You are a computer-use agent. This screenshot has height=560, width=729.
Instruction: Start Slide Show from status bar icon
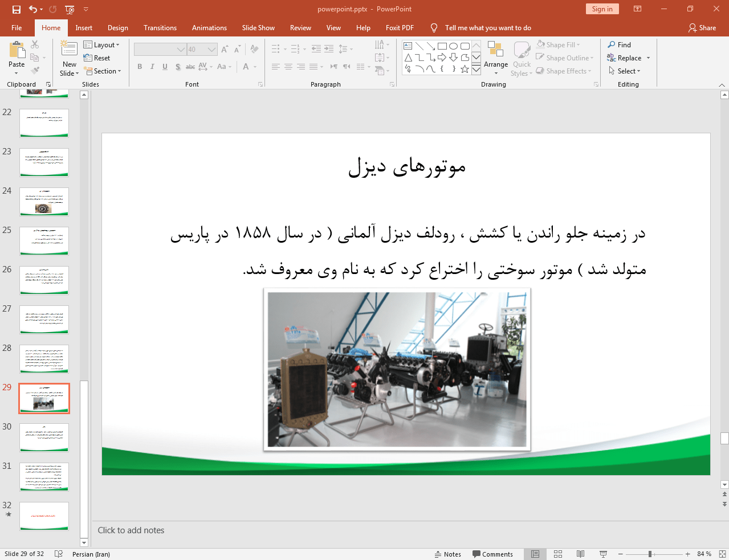[x=603, y=554]
